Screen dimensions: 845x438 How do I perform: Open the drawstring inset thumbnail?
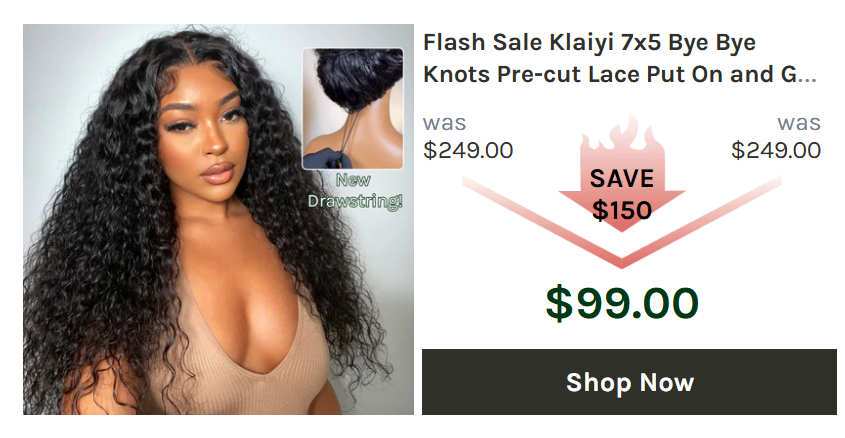pos(352,109)
